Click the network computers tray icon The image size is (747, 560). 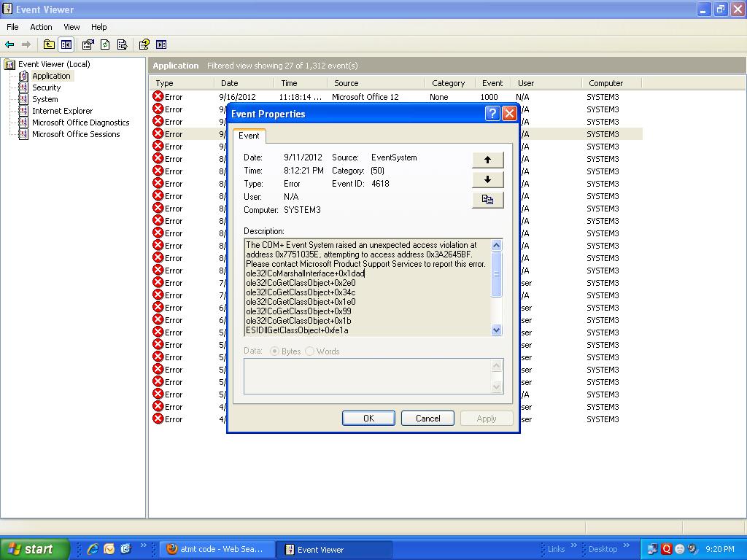coord(652,549)
